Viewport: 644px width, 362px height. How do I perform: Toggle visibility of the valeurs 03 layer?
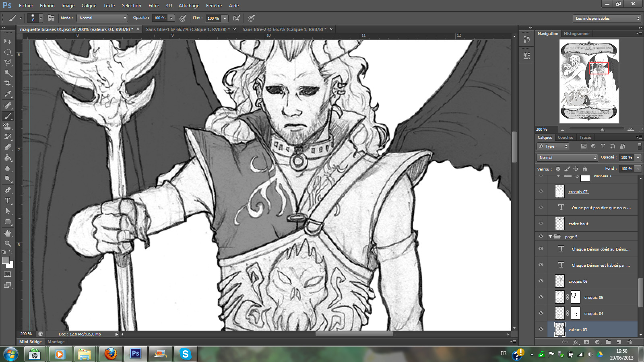(x=541, y=329)
